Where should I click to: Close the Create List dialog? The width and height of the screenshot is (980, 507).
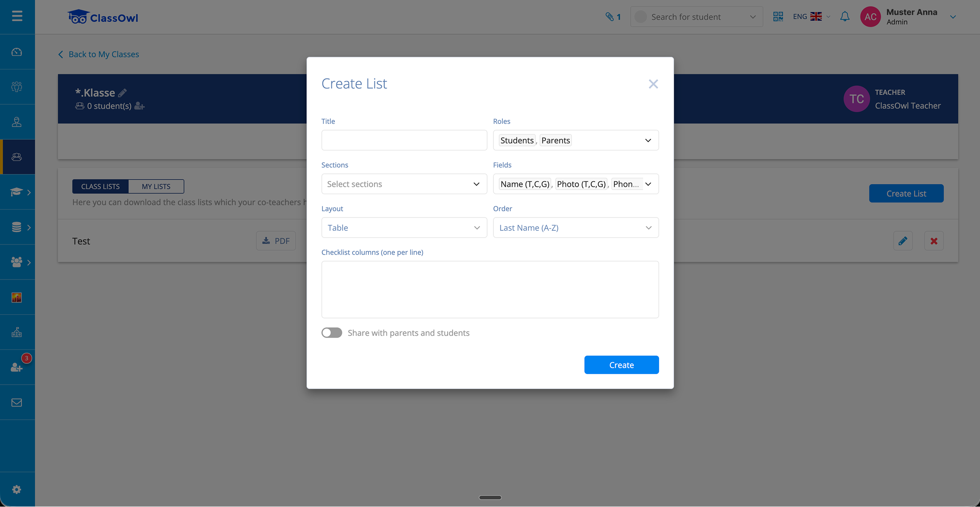(653, 84)
